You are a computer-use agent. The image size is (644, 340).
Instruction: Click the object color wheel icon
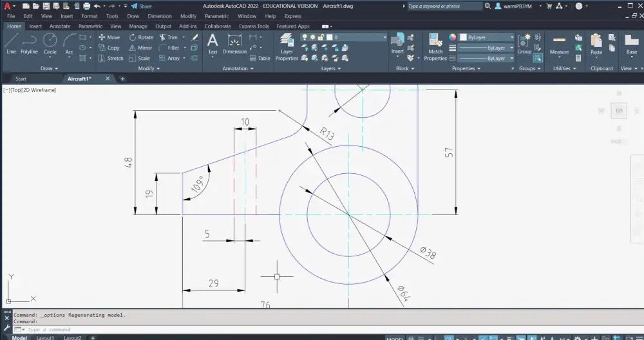point(453,37)
